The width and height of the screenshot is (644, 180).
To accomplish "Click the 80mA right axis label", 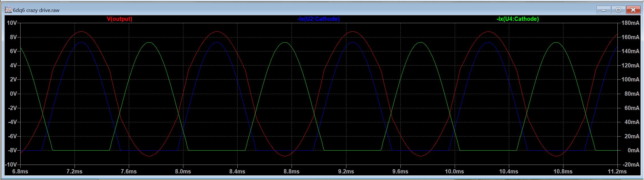I will pos(632,94).
